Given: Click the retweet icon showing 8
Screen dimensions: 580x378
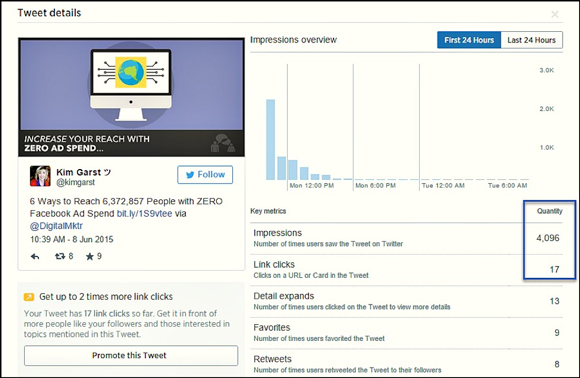Looking at the screenshot, I should coord(60,256).
